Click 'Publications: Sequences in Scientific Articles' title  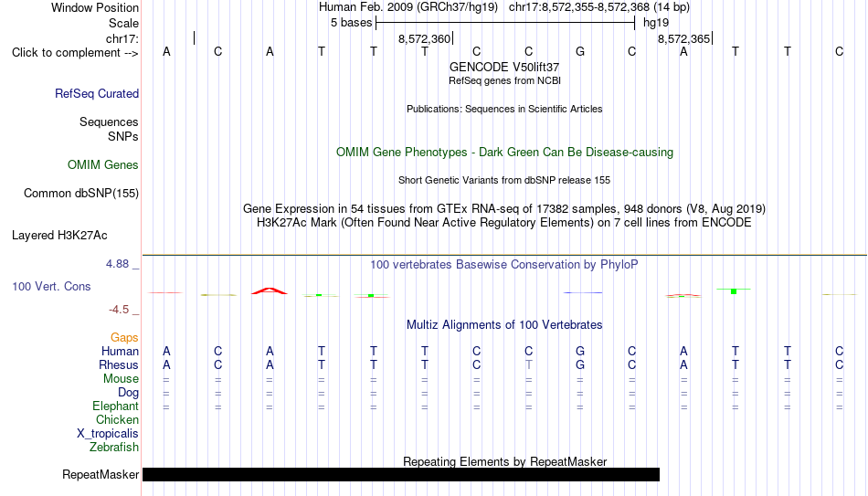pos(504,109)
